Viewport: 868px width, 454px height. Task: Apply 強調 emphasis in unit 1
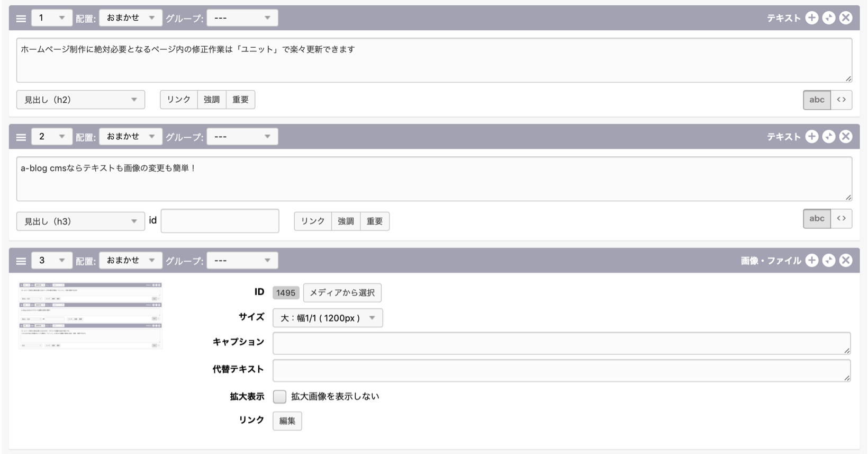tap(212, 100)
